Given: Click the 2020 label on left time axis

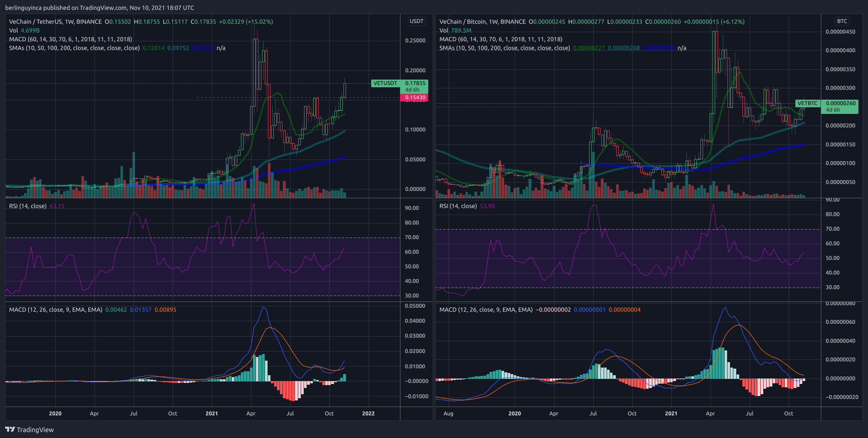Looking at the screenshot, I should click(x=55, y=413).
